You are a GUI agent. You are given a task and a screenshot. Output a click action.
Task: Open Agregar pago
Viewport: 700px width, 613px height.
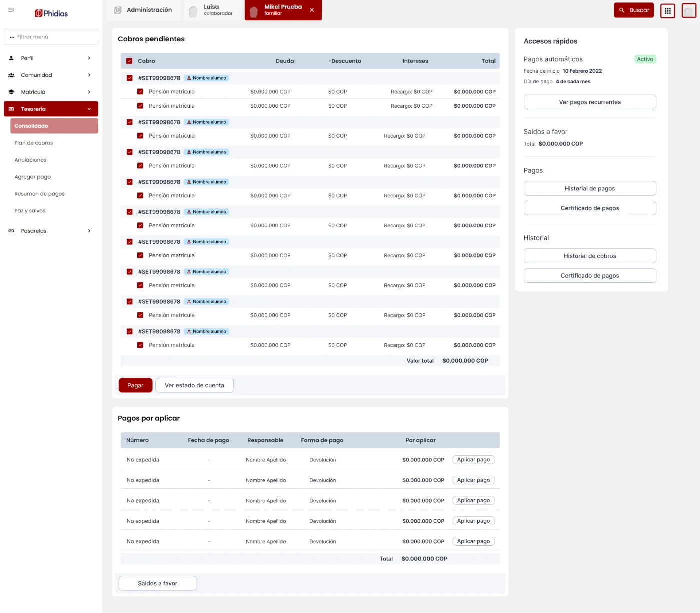pos(33,177)
